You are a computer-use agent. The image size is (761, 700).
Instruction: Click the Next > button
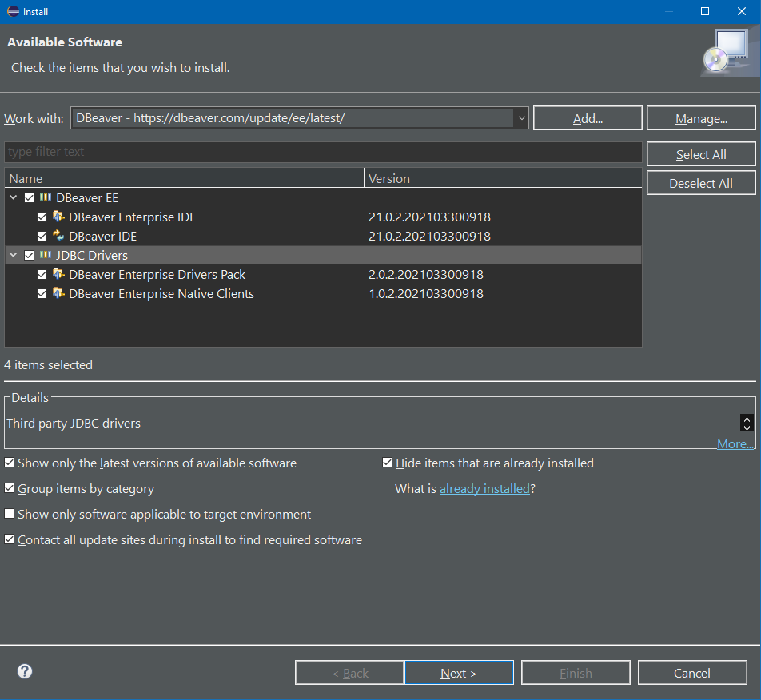click(459, 673)
